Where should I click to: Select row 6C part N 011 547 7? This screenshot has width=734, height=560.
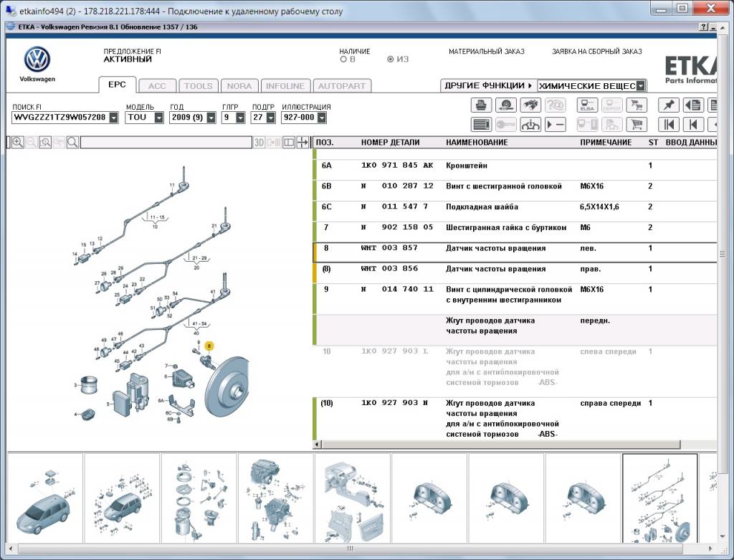[515, 212]
